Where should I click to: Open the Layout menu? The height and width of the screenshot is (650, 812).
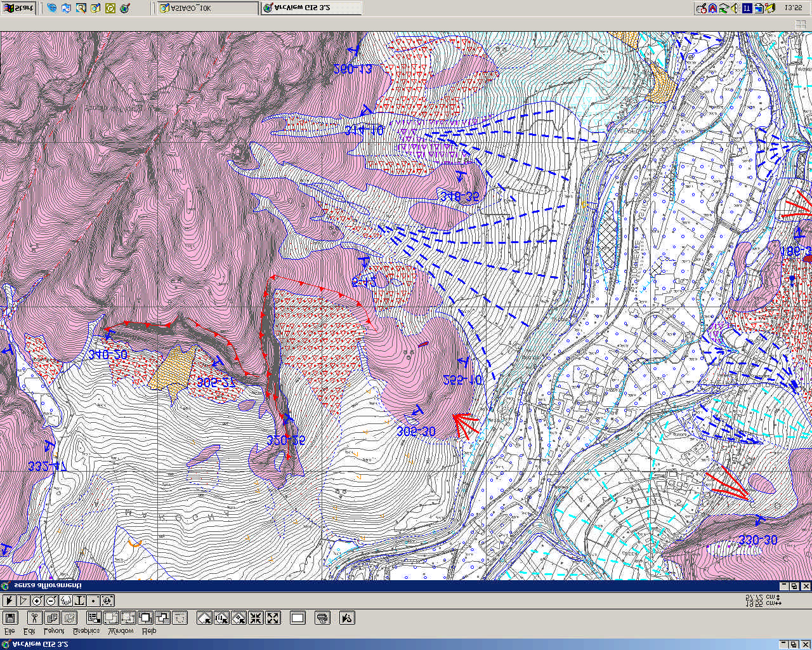(54, 632)
